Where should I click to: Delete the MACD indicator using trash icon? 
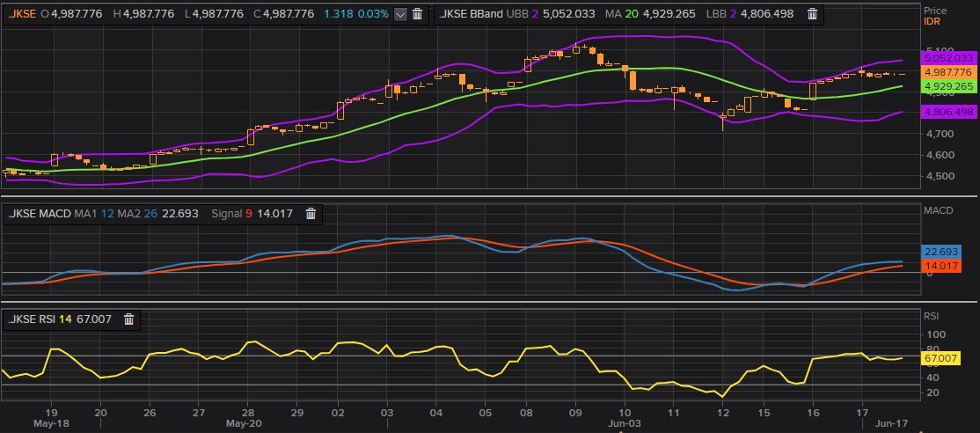[x=311, y=214]
